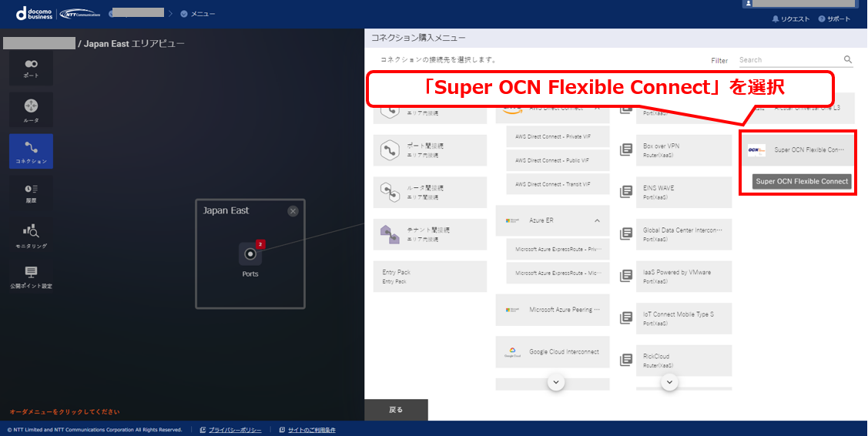Open the モニタリング sidebar icon
868x436 pixels.
point(31,236)
